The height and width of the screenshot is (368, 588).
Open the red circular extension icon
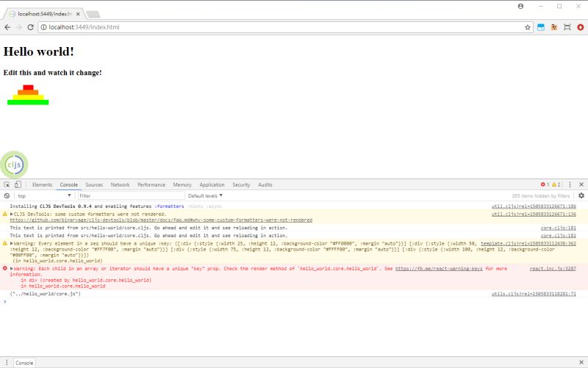(581, 27)
